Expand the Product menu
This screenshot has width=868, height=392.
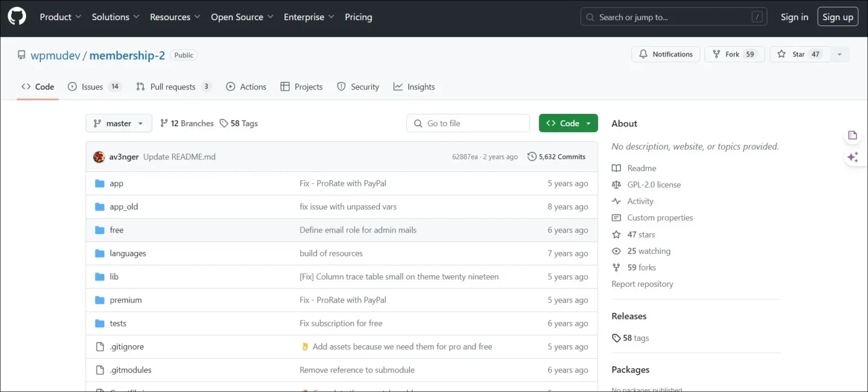[60, 17]
